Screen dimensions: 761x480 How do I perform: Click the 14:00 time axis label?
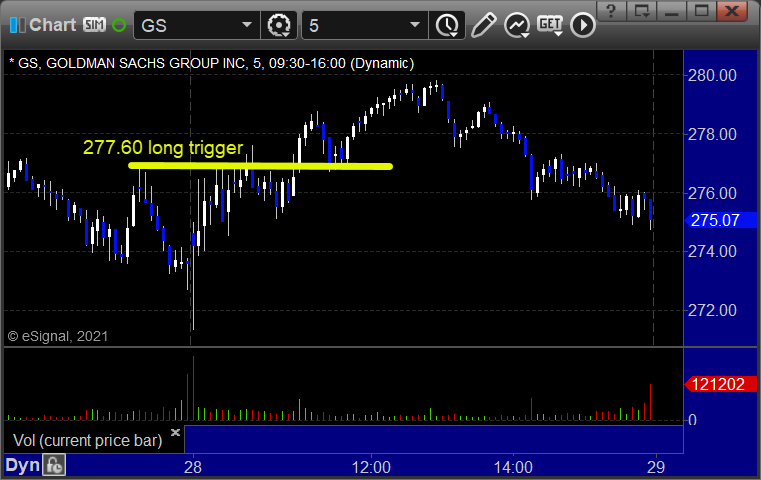click(x=513, y=467)
